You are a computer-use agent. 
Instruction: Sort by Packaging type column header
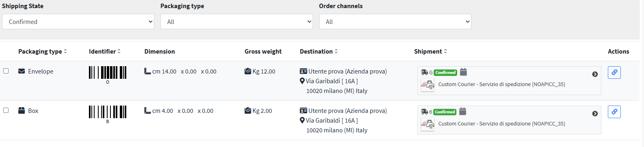tap(43, 52)
